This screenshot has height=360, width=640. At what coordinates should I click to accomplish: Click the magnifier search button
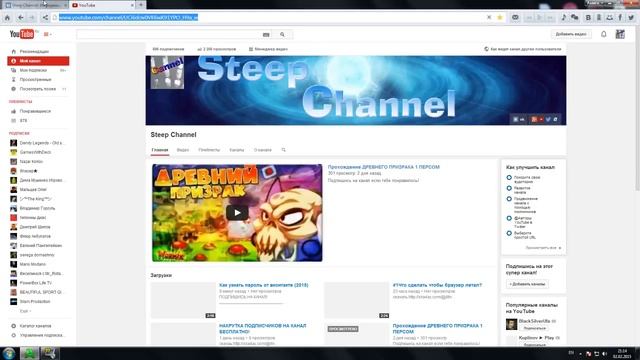[282, 35]
